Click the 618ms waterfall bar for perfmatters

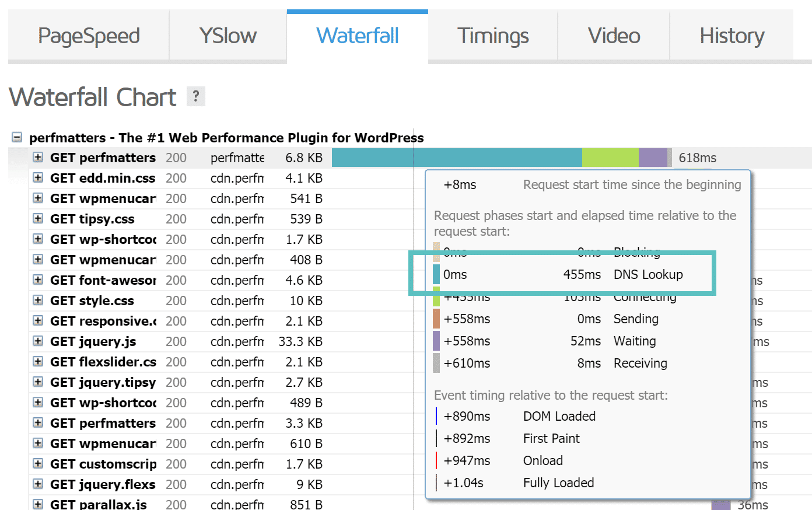455,157
